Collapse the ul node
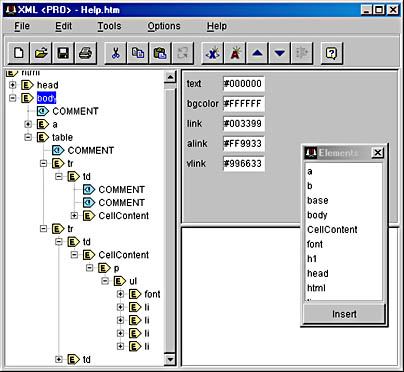Viewport: 404px width, 372px height. click(x=105, y=281)
